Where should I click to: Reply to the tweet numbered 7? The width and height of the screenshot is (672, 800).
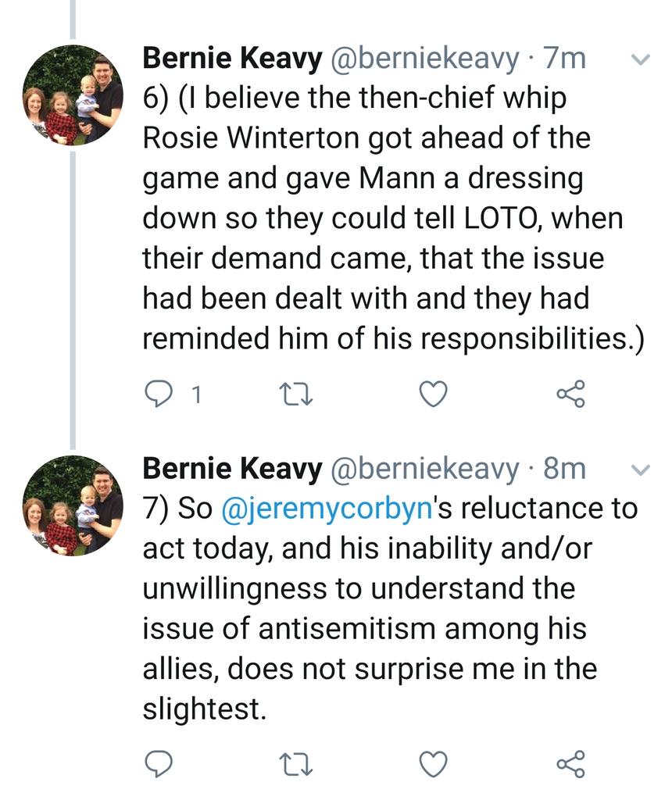pyautogui.click(x=159, y=762)
